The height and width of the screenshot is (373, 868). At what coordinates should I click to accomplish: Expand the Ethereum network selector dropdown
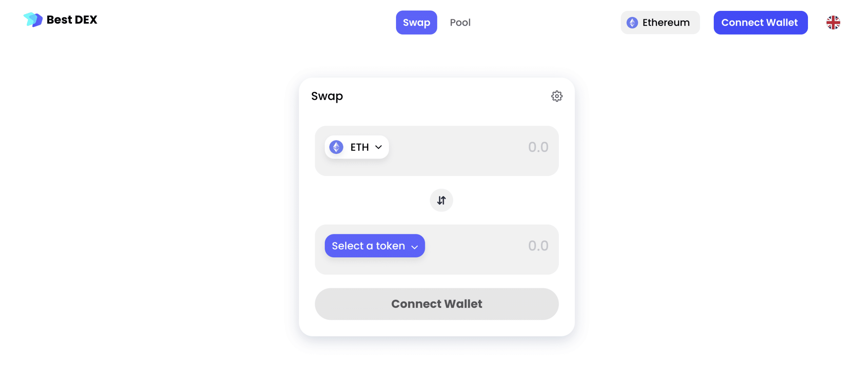pyautogui.click(x=660, y=22)
